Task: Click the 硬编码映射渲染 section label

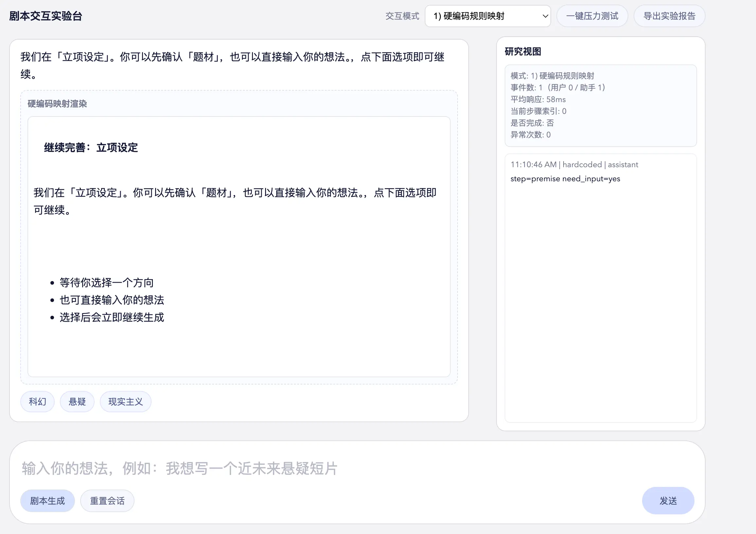Action: click(57, 104)
